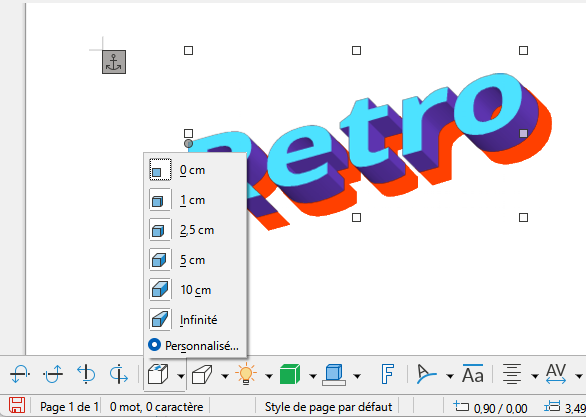Click the anchor marker on the page

(x=114, y=62)
